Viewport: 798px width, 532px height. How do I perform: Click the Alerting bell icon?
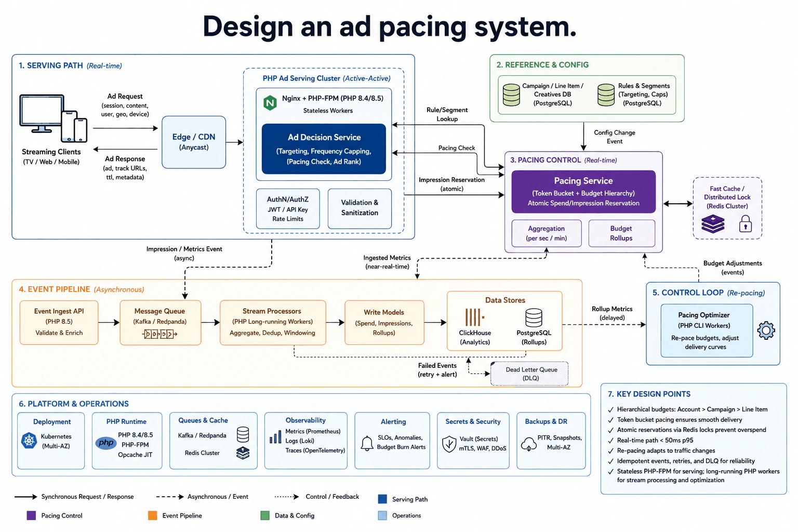(367, 443)
